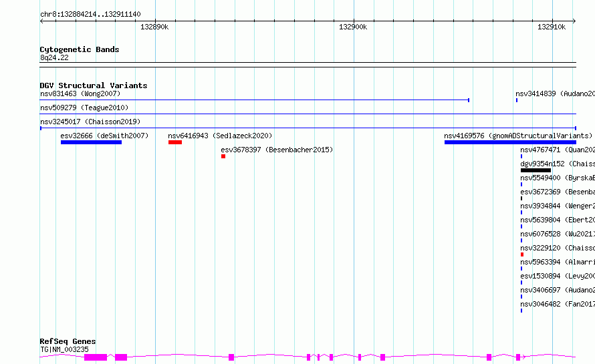Viewport: 595px width, 364px height.
Task: Open variant nsv3414839 (Audano) label
Action: click(555, 94)
